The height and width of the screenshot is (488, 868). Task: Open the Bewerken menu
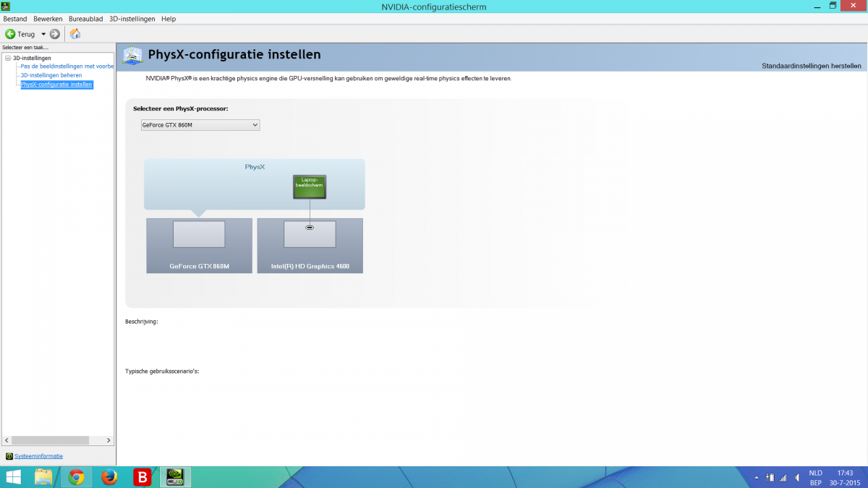click(48, 19)
